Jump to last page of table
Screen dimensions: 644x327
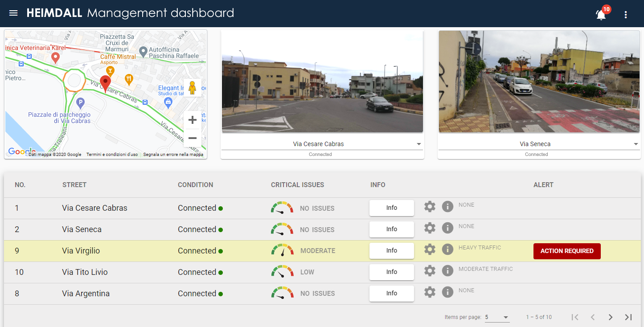point(628,317)
